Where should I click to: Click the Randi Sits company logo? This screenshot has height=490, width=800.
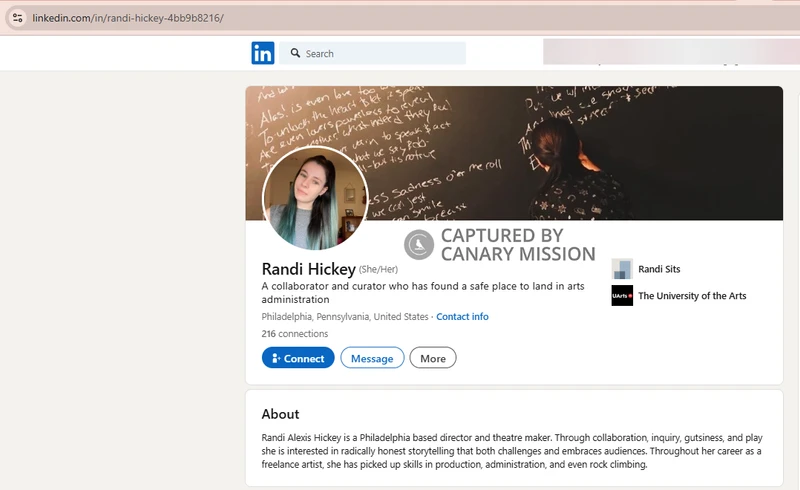[x=622, y=269]
